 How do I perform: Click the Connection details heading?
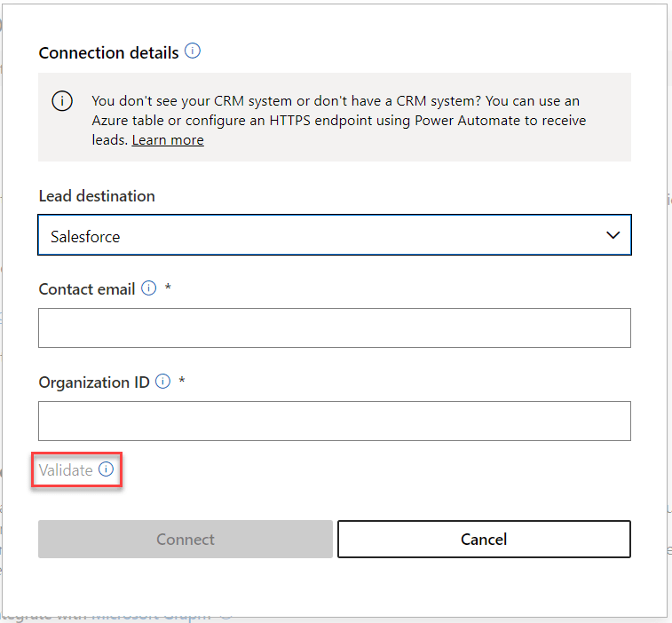108,53
